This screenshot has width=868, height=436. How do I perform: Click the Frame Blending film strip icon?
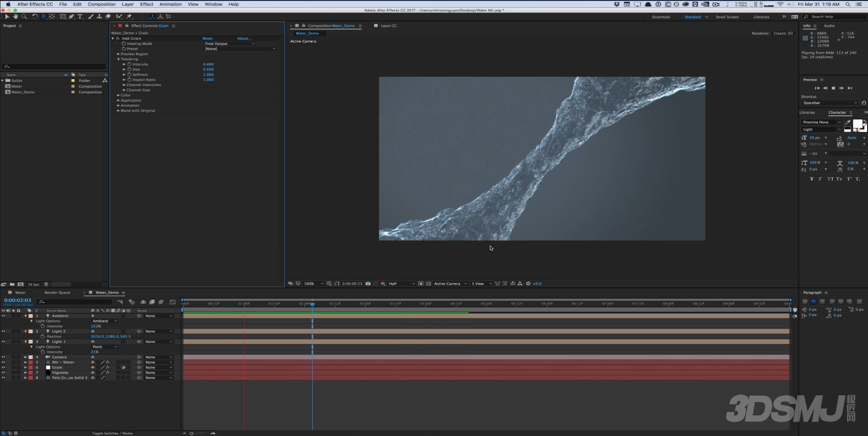pos(152,302)
